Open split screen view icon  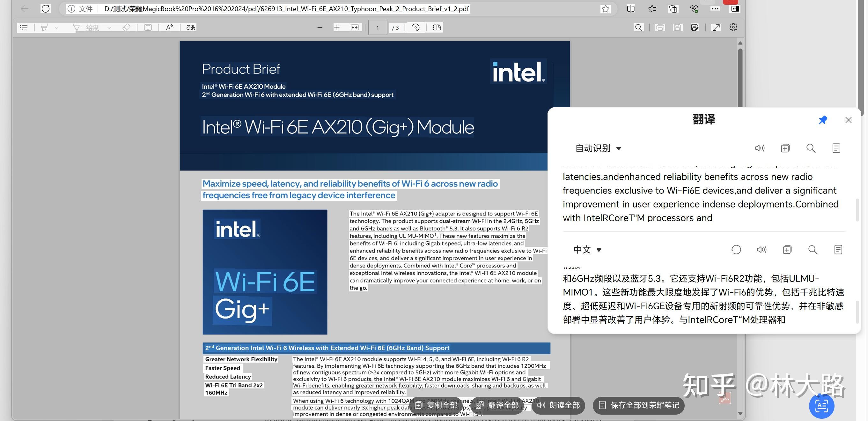click(x=631, y=9)
